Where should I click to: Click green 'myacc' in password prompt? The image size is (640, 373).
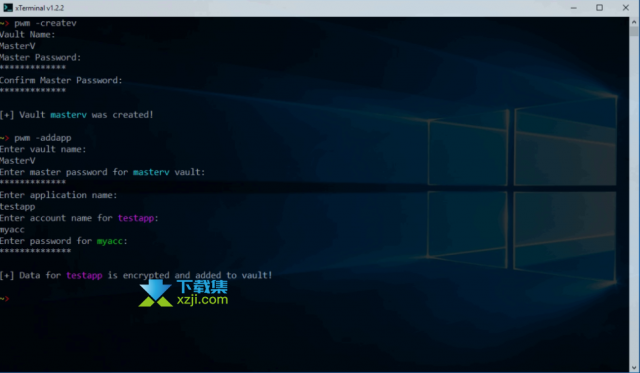109,241
